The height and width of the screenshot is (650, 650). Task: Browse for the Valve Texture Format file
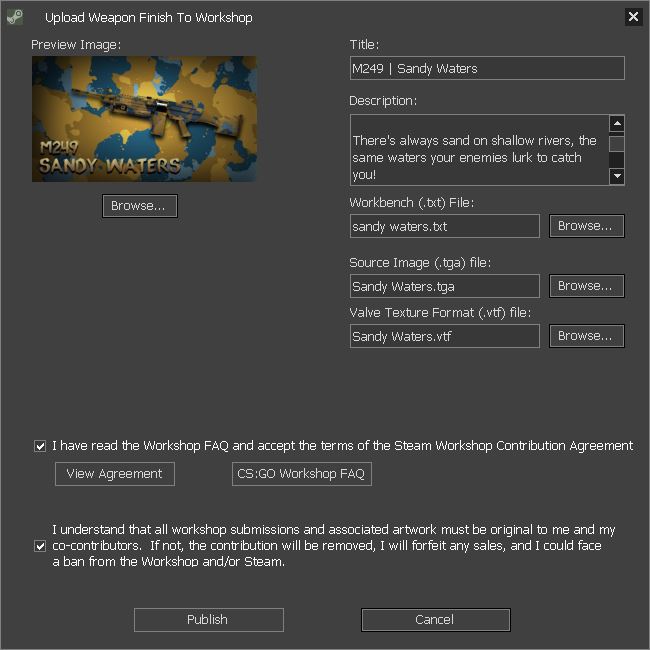[x=587, y=336]
